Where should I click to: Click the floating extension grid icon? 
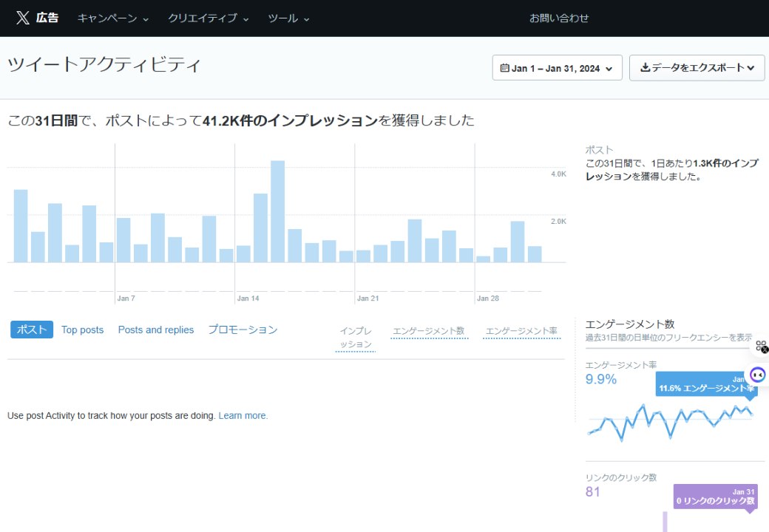[761, 346]
